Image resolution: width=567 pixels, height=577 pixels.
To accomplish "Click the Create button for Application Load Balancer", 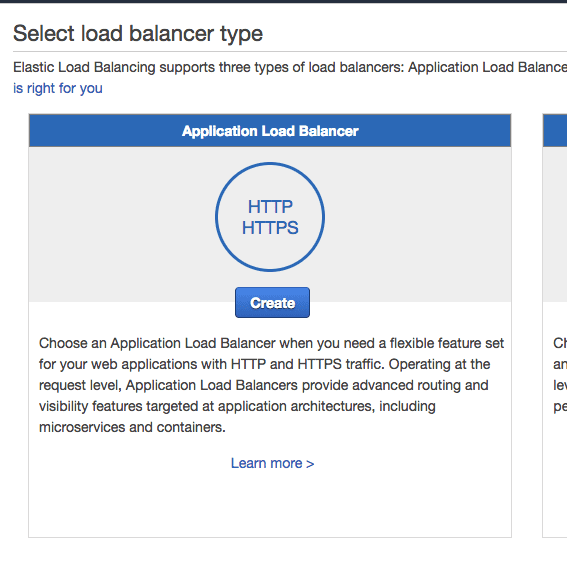I will point(272,302).
